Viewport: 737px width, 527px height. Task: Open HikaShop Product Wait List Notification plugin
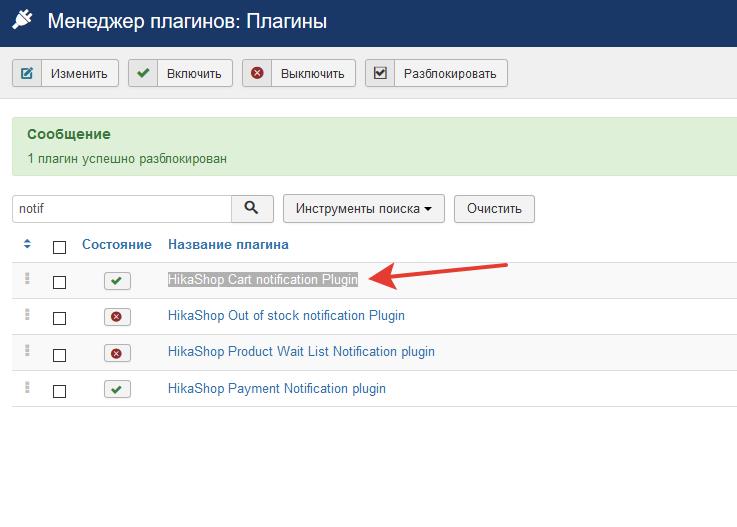301,352
